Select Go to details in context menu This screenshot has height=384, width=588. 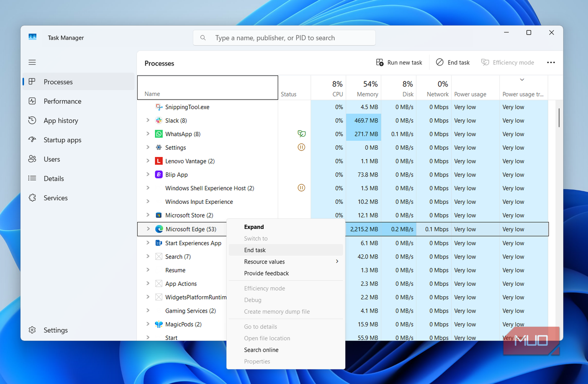click(x=286, y=327)
